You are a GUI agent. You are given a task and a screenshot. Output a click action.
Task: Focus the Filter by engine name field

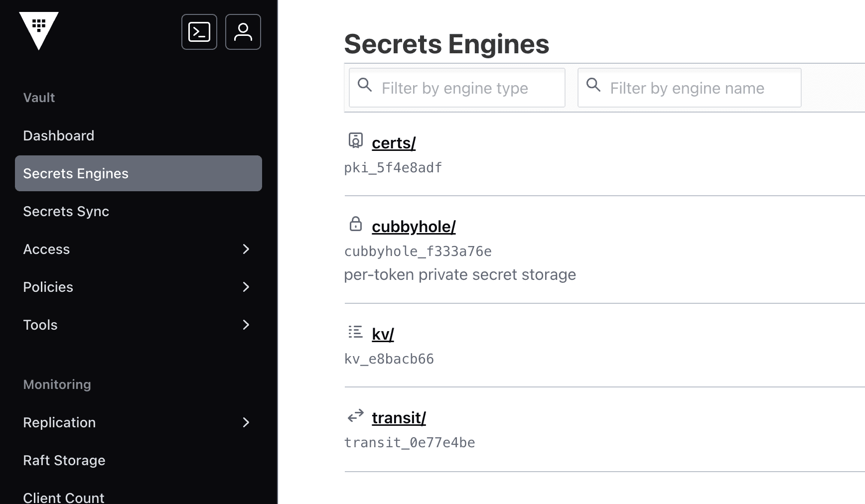point(695,88)
